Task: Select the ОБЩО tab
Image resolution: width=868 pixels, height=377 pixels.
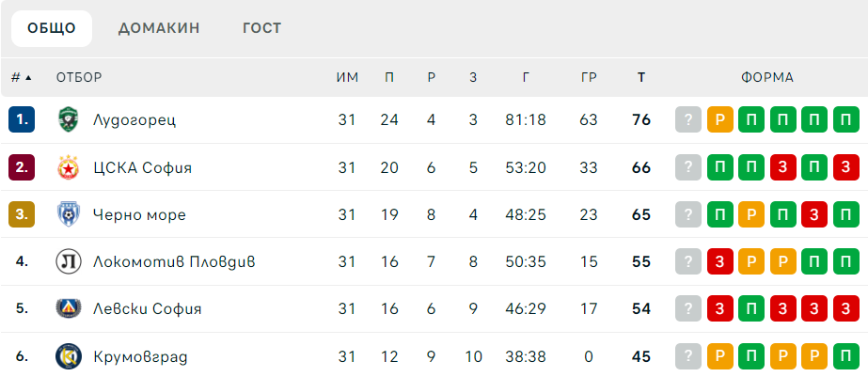Action: pyautogui.click(x=52, y=28)
